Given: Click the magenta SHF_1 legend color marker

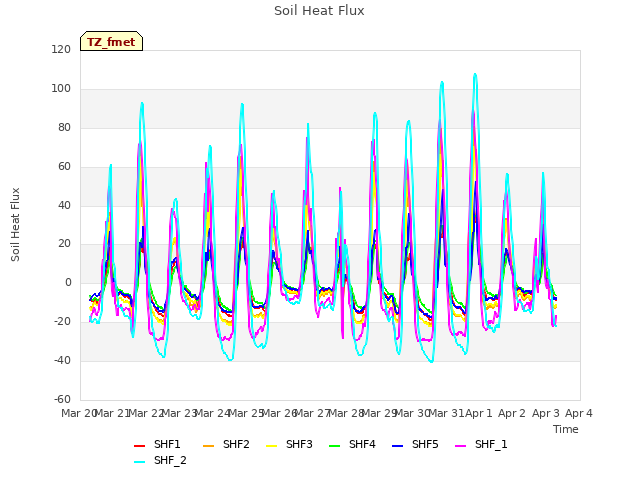Looking at the screenshot, I should point(460,446).
